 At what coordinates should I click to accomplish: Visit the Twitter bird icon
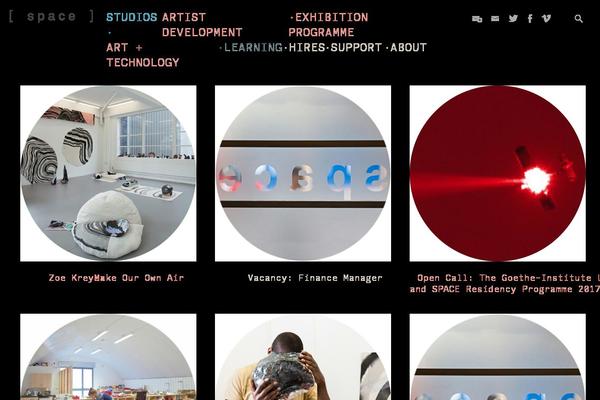[513, 18]
